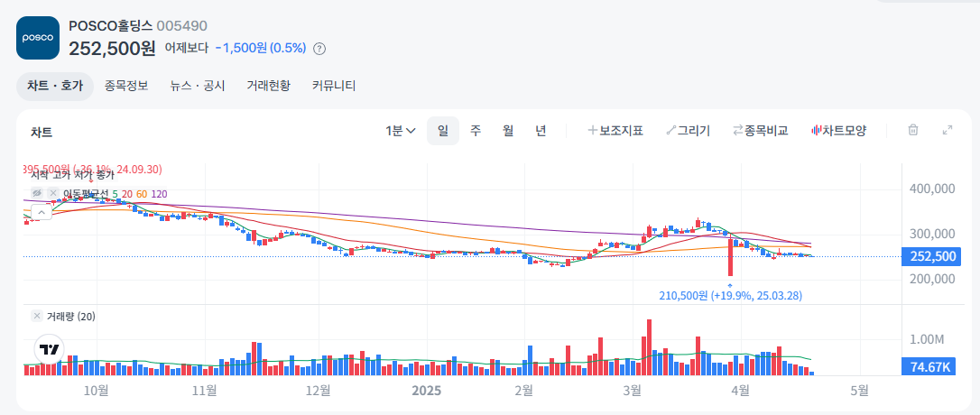Click the 차트 panel title
The width and height of the screenshot is (980, 415).
coord(42,132)
